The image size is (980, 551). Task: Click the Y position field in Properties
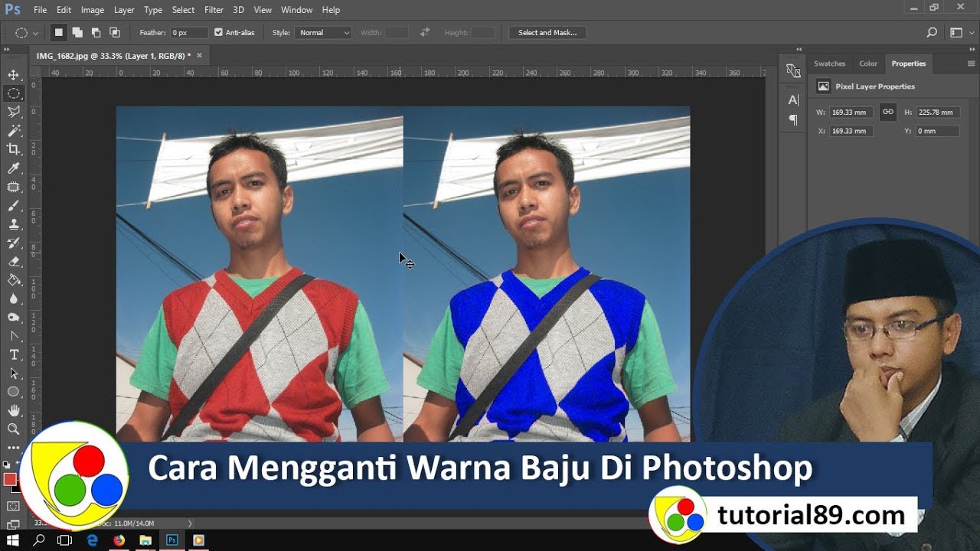[937, 131]
